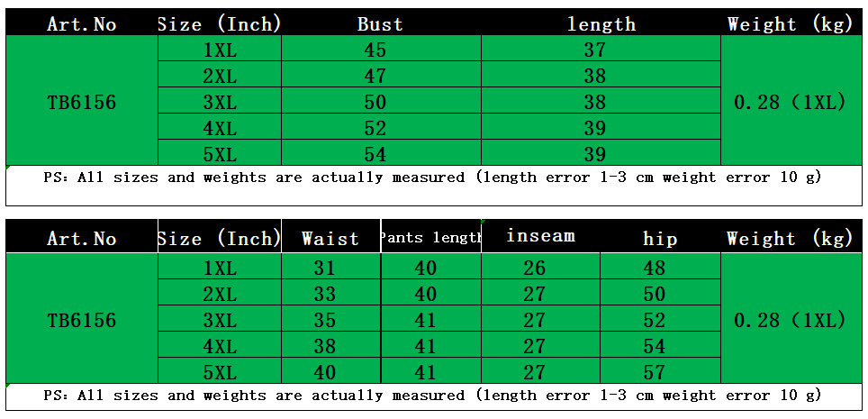The image size is (868, 419).
Task: Click the PS note under the top table
Action: (432, 178)
